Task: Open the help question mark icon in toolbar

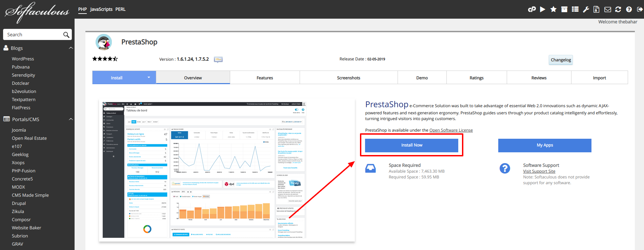Action: pyautogui.click(x=629, y=9)
